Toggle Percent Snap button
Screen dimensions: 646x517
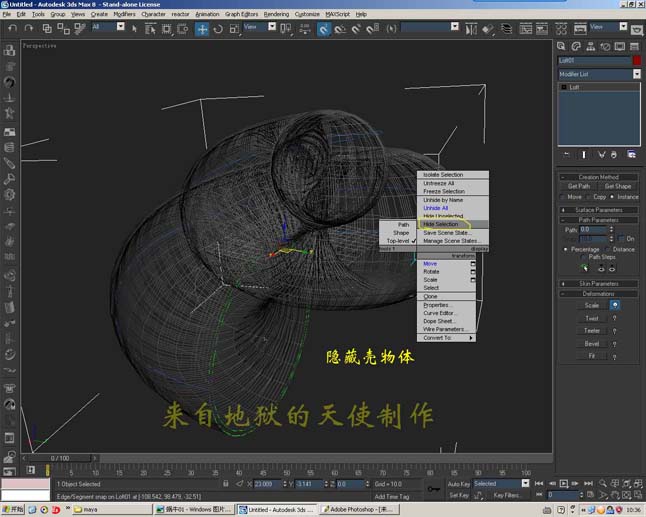tap(356, 29)
